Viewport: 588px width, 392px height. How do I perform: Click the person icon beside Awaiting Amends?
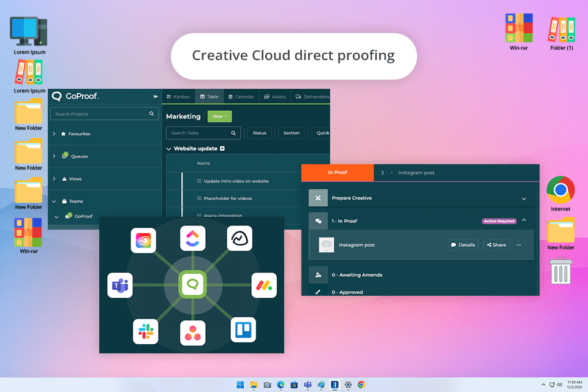pyautogui.click(x=318, y=274)
